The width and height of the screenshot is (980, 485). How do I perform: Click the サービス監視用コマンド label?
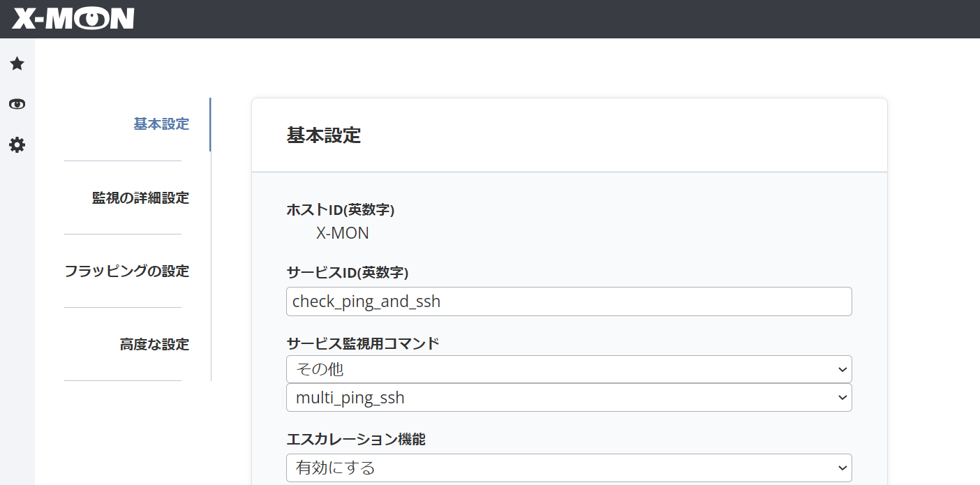pyautogui.click(x=363, y=343)
